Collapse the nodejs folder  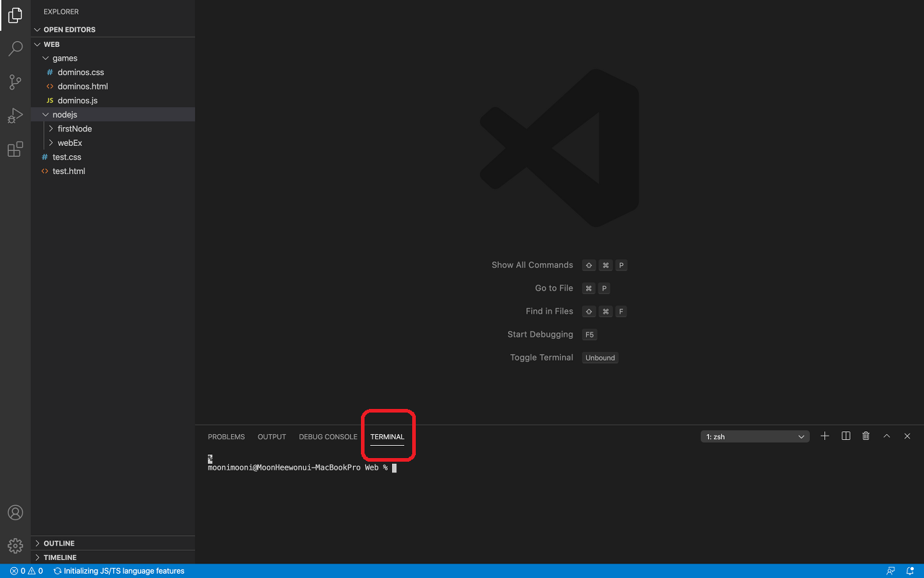113,114
